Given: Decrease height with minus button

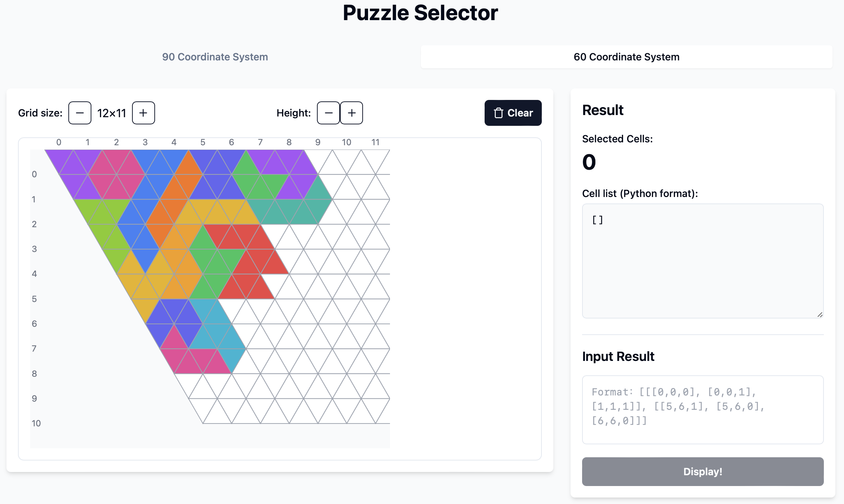Looking at the screenshot, I should coord(328,113).
